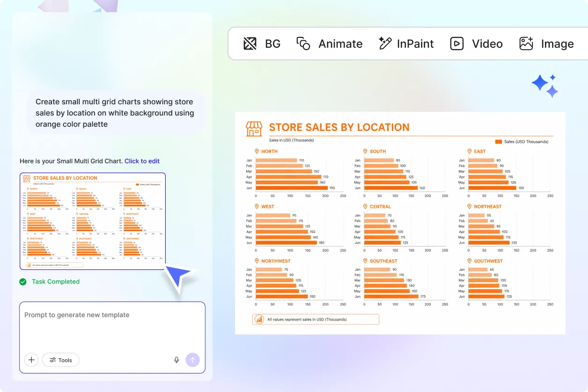The width and height of the screenshot is (588, 392).
Task: Click the microphone voice input icon
Action: [x=176, y=360]
